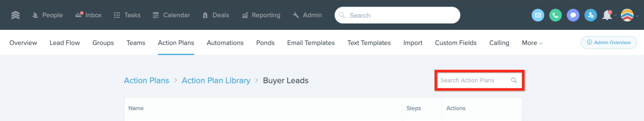
Task: Click the Action Plans breadcrumb link
Action: pos(147,80)
